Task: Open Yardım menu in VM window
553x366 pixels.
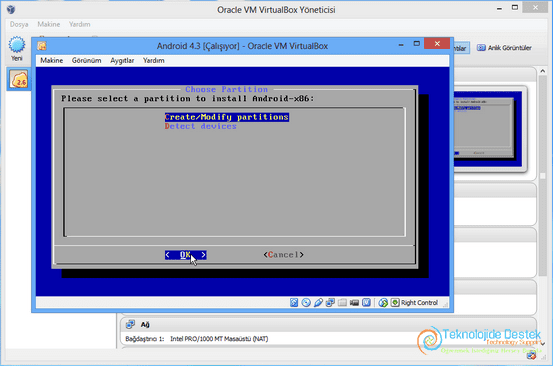Action: pos(153,60)
